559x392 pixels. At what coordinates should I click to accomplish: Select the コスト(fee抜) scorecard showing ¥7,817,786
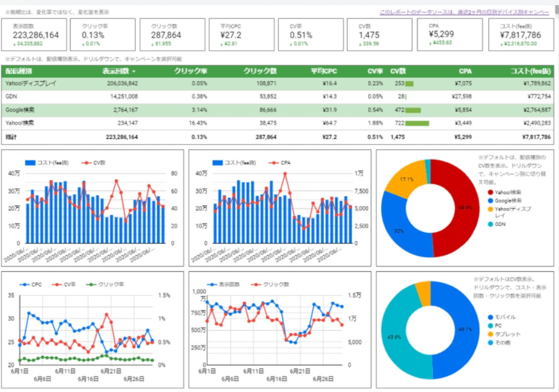tap(521, 35)
